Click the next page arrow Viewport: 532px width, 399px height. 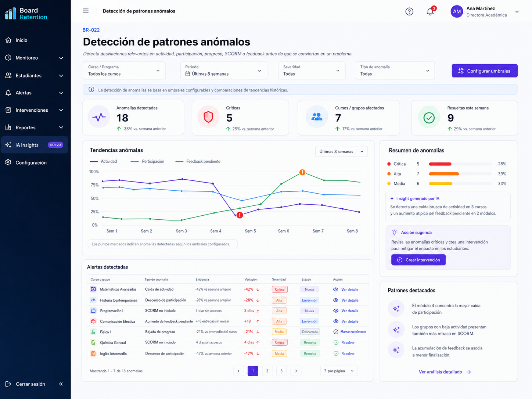point(296,371)
